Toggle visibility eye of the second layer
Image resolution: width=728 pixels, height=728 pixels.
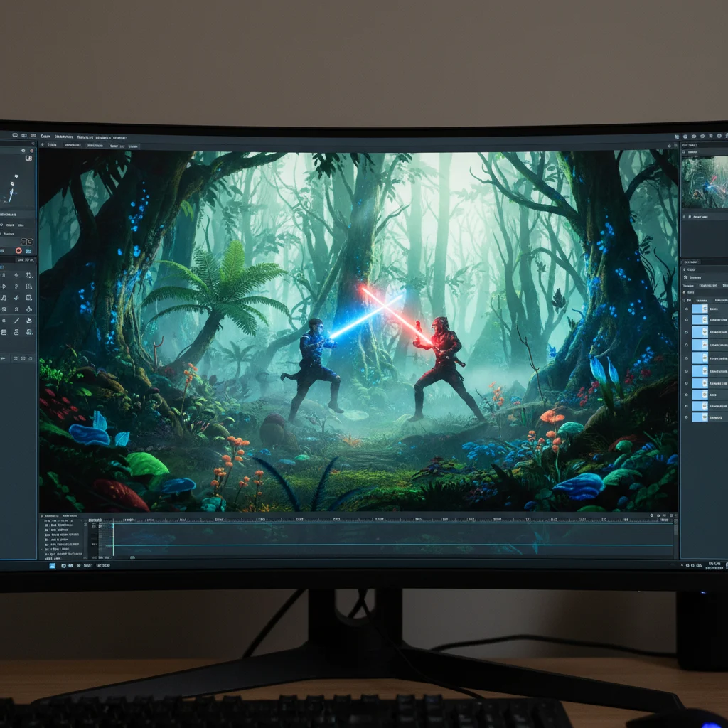686,320
